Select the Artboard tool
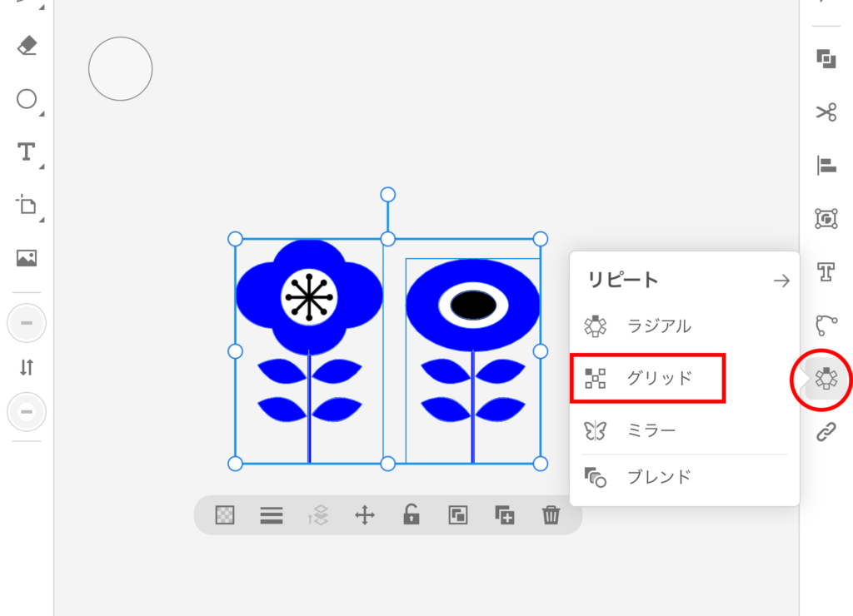Viewport: 853px width, 616px height. click(27, 205)
